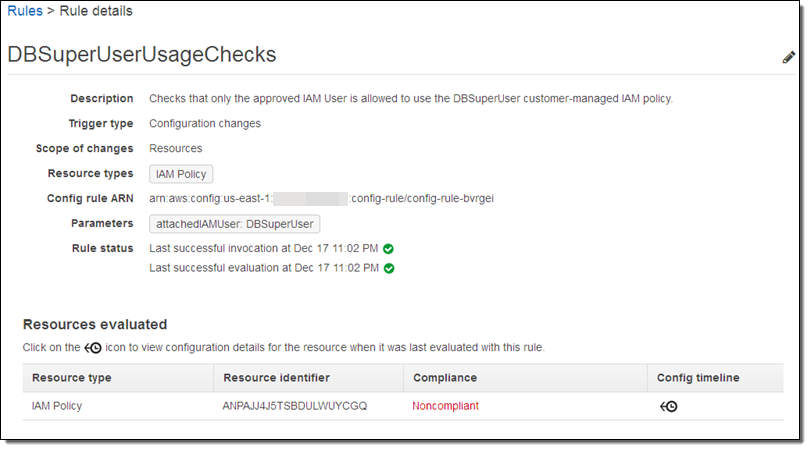Click the Rule details breadcrumb text
Screen dimensions: 810x450
97,11
